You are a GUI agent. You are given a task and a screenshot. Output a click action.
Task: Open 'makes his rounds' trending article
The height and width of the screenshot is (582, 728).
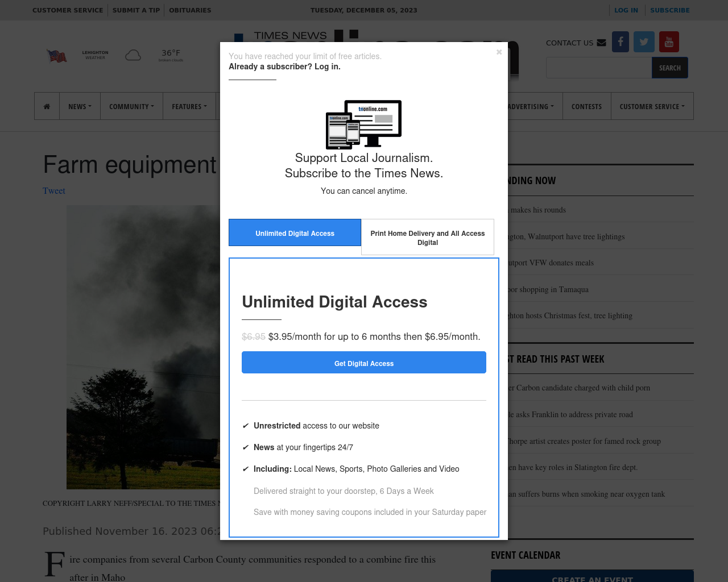coord(536,210)
